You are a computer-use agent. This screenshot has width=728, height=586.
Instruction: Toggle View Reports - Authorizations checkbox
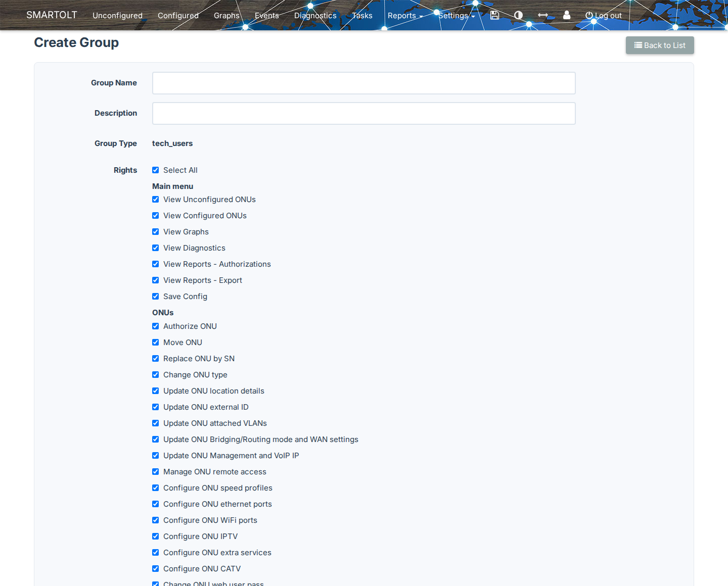156,264
